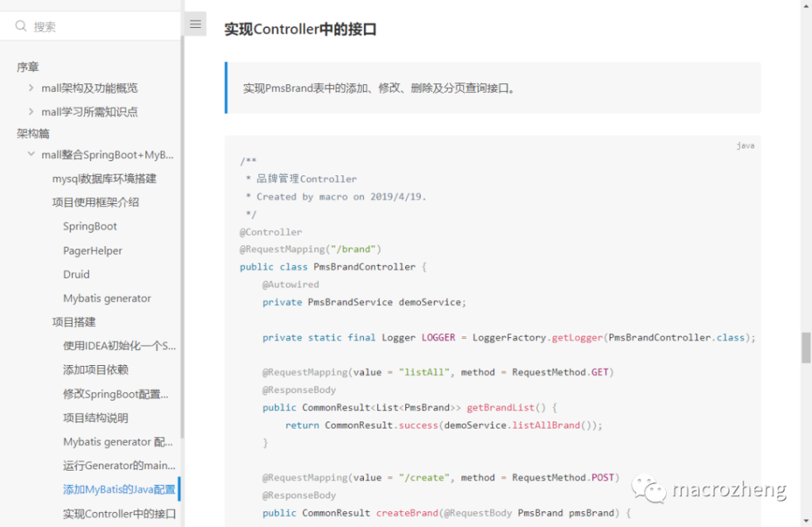The height and width of the screenshot is (527, 812).
Task: Go to PagerHelper section link
Action: click(x=93, y=251)
